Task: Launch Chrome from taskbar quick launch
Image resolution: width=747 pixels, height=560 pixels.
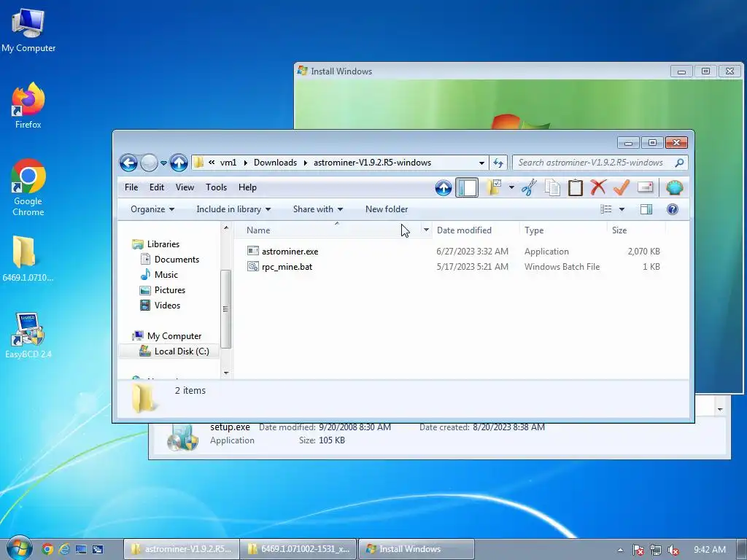Action: pos(47,549)
